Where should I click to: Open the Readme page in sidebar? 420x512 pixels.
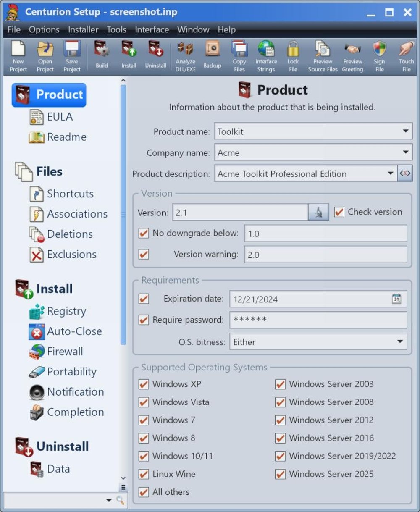[58, 137]
